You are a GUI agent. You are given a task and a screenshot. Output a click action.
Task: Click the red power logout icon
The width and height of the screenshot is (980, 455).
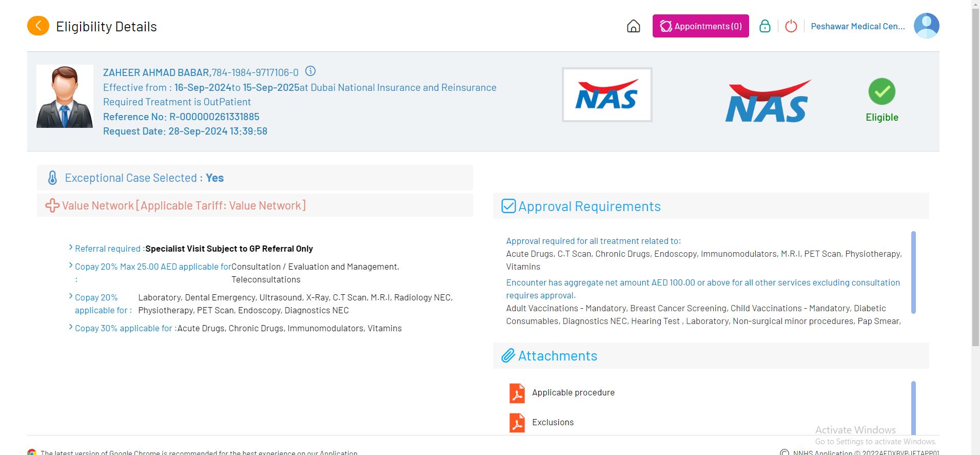point(791,26)
